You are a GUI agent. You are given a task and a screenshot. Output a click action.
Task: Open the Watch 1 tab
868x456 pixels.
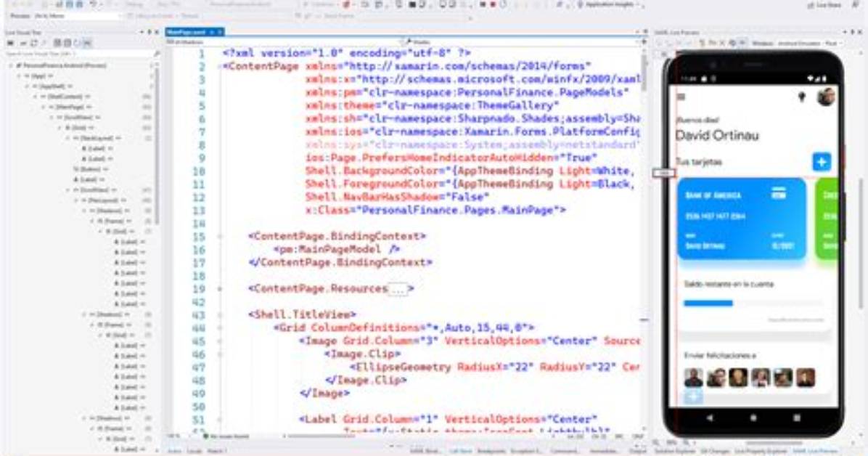pos(217,451)
